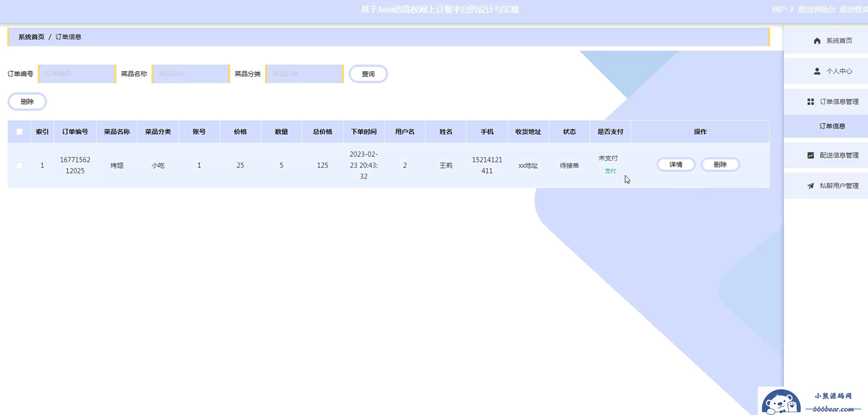The width and height of the screenshot is (868, 415).
Task: Click the 下单时间 column header
Action: tap(364, 132)
